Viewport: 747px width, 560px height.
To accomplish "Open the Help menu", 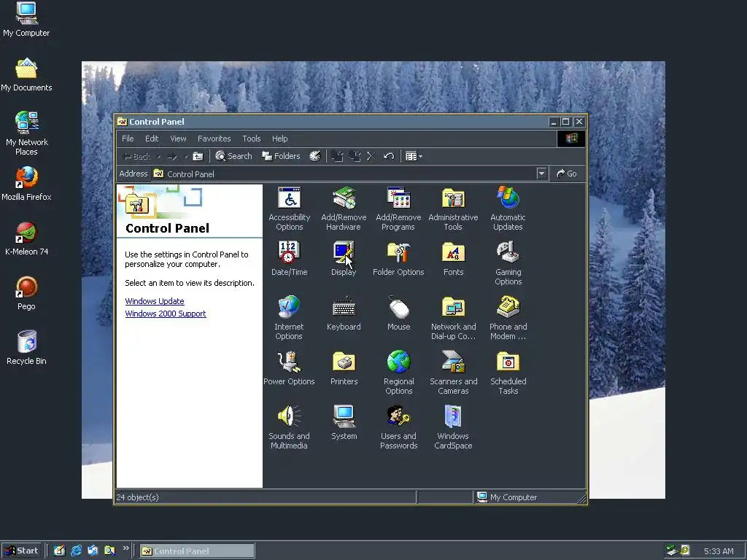I will (279, 139).
